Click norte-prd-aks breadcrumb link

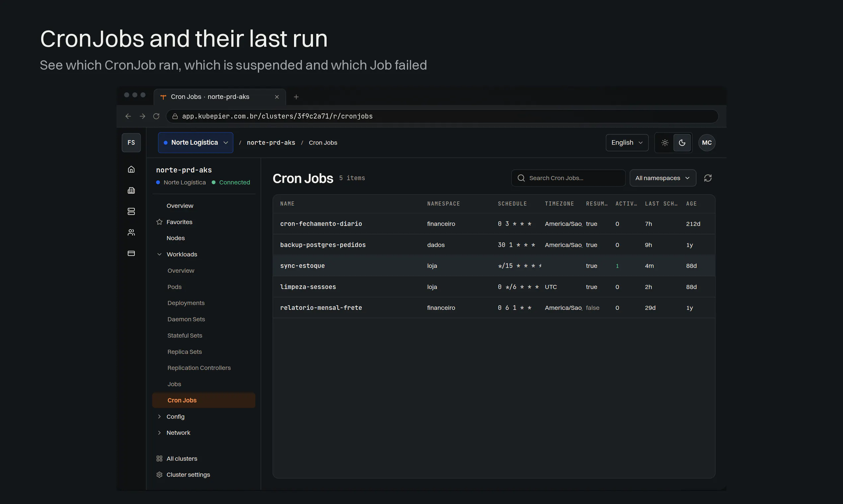pyautogui.click(x=271, y=143)
